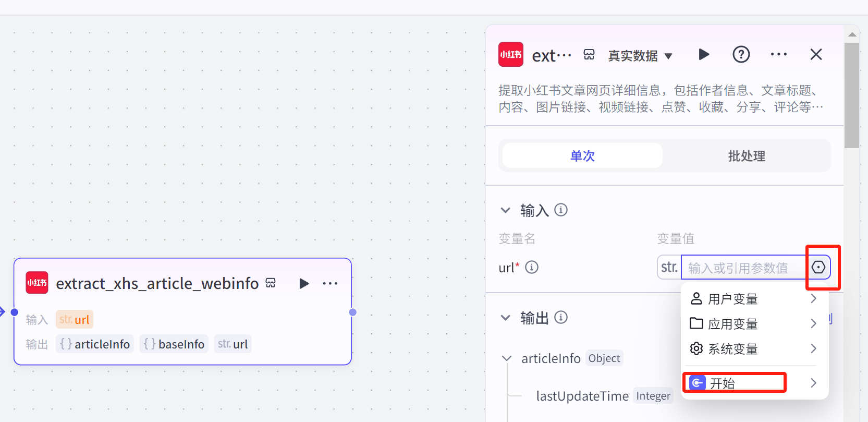Click the 变量值 column header
The width and height of the screenshot is (868, 422).
[x=676, y=238]
